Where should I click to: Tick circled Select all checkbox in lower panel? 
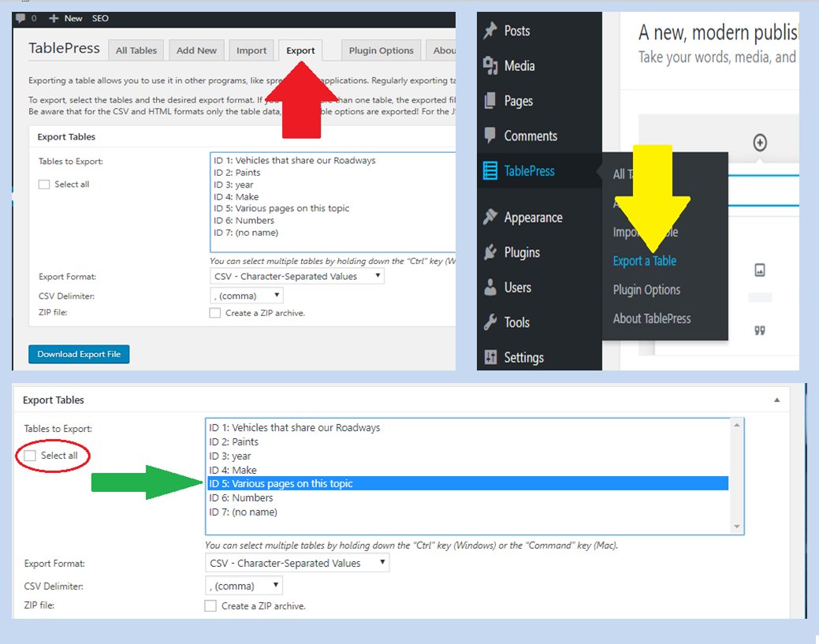(x=30, y=456)
